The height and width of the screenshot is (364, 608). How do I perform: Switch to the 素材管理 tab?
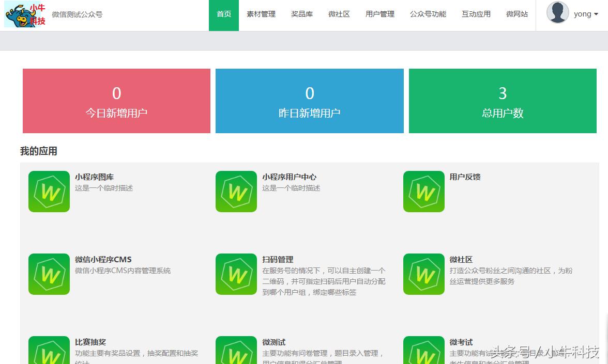[261, 14]
